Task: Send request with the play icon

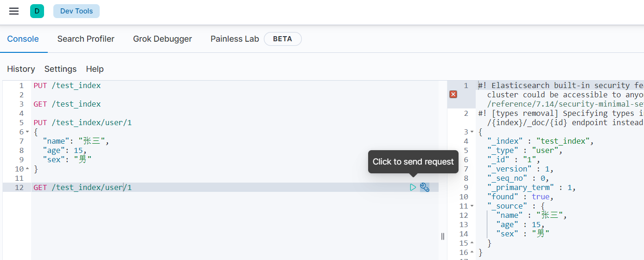Action: coord(413,187)
